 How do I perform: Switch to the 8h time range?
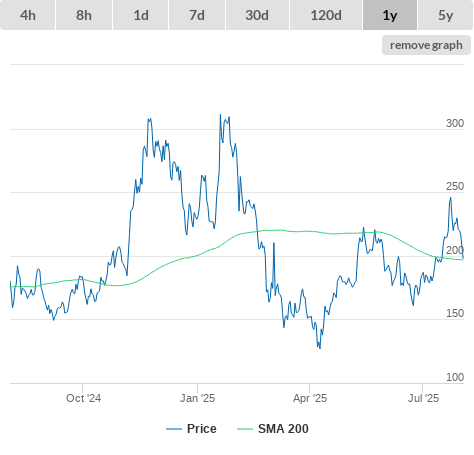[x=84, y=15]
